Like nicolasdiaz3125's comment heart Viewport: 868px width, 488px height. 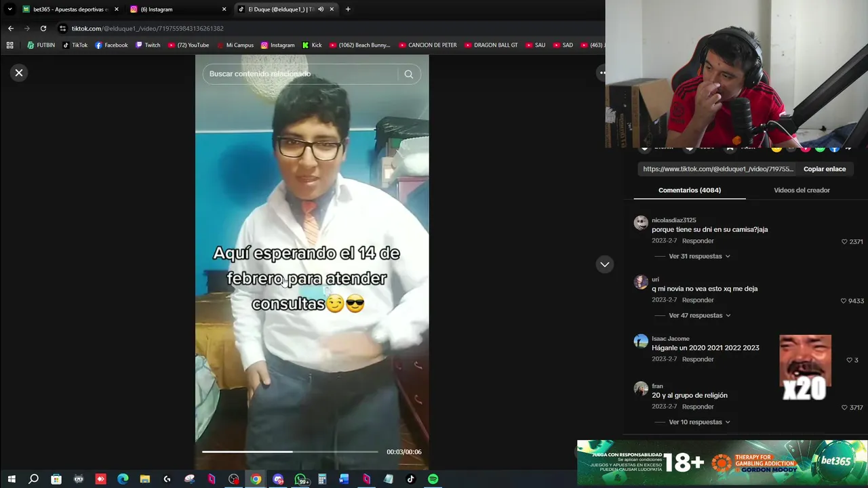click(x=844, y=241)
